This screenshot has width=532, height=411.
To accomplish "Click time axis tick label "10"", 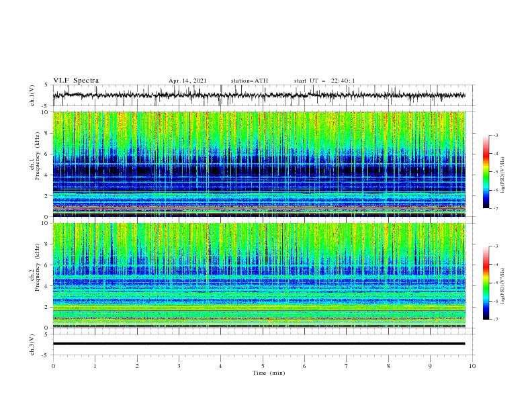I will pos(472,366).
